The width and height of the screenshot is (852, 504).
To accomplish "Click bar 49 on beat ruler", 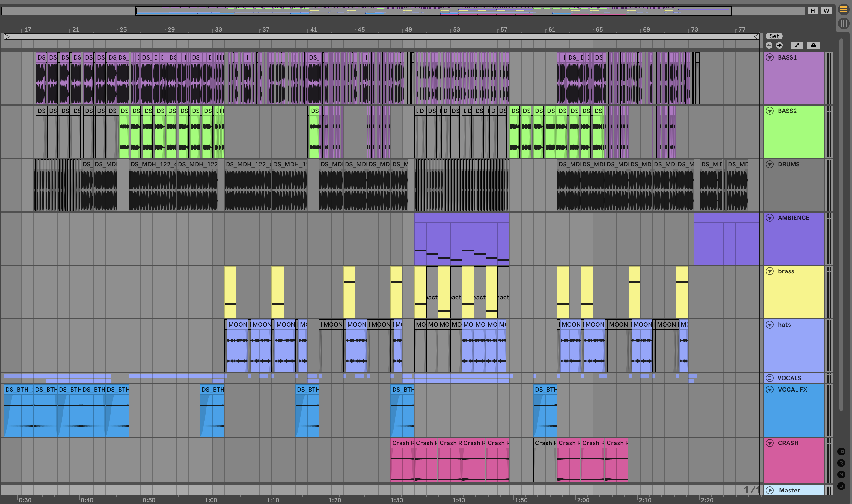I will click(x=408, y=29).
